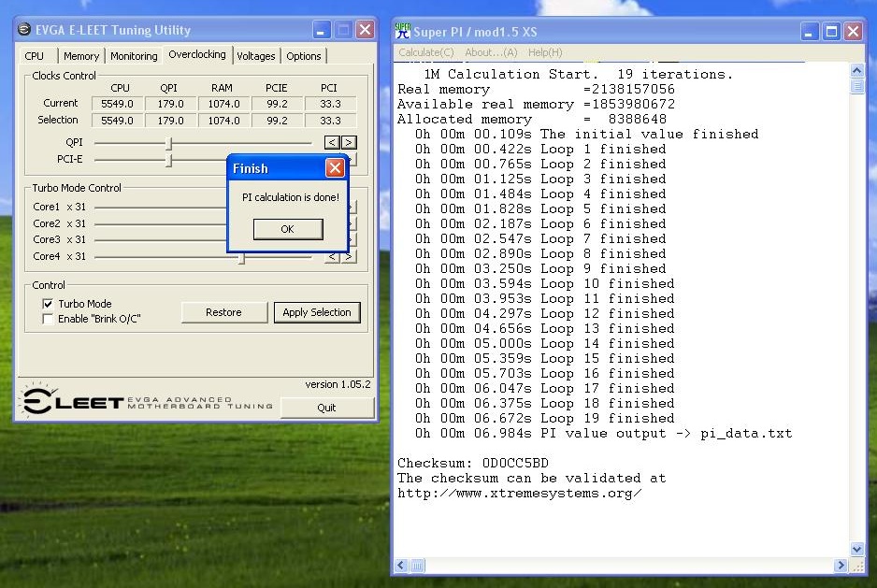Click the "Core2 x 31" label
Image resolution: width=877 pixels, height=588 pixels.
pyautogui.click(x=59, y=223)
